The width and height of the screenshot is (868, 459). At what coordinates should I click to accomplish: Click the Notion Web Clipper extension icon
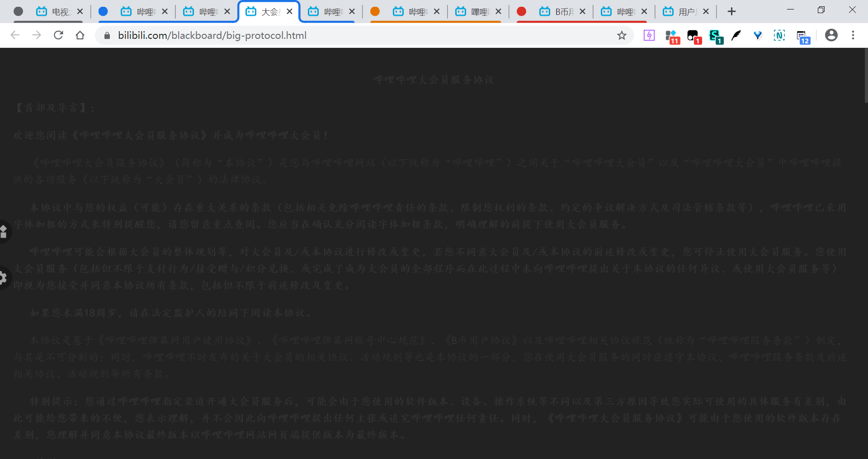pyautogui.click(x=779, y=35)
